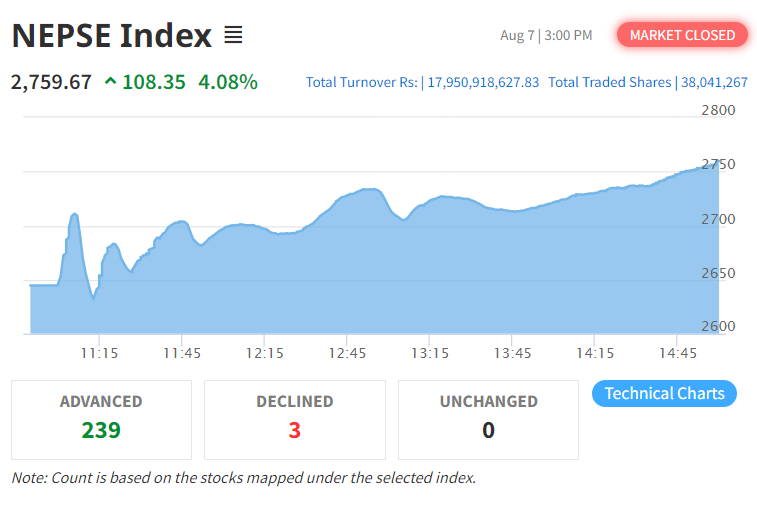The image size is (757, 506).
Task: Click the 14:45 time axis label
Action: tap(678, 353)
